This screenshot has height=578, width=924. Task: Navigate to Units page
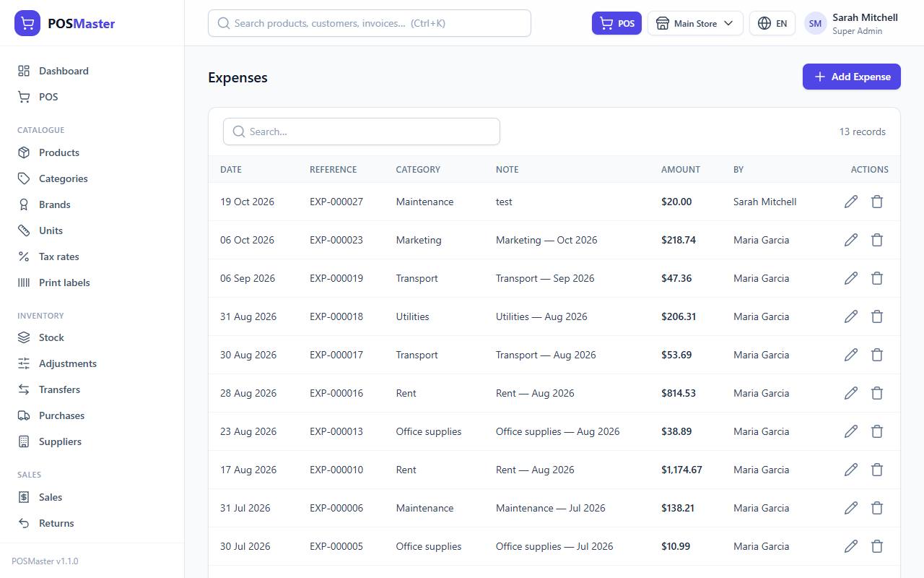[x=92, y=230]
